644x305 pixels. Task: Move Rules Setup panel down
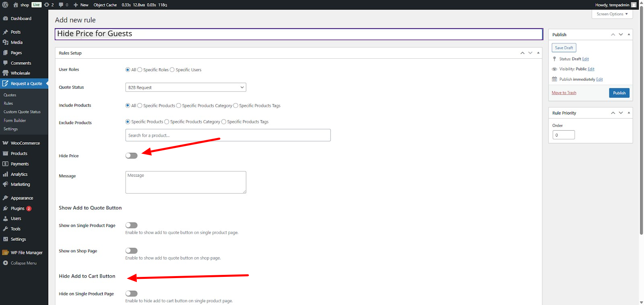click(x=530, y=53)
